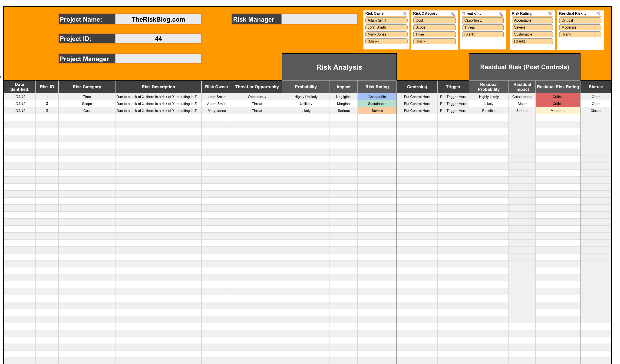Toggle the Moderate filter in Residual Risk slicer

pos(580,27)
